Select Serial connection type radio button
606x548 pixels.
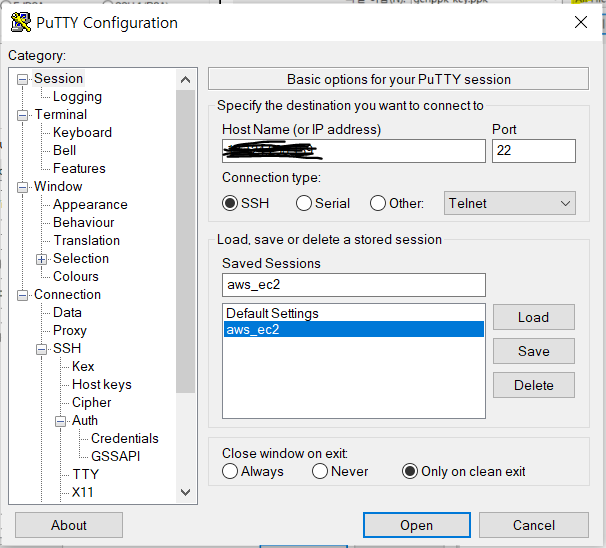(x=304, y=203)
